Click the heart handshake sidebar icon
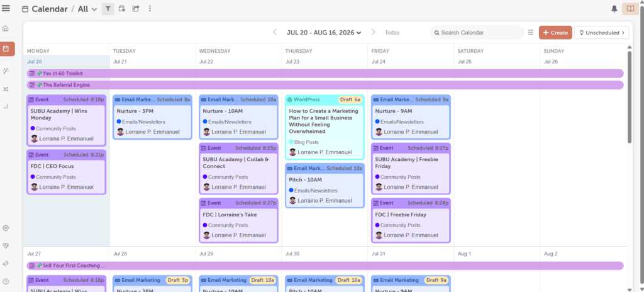 (6, 245)
